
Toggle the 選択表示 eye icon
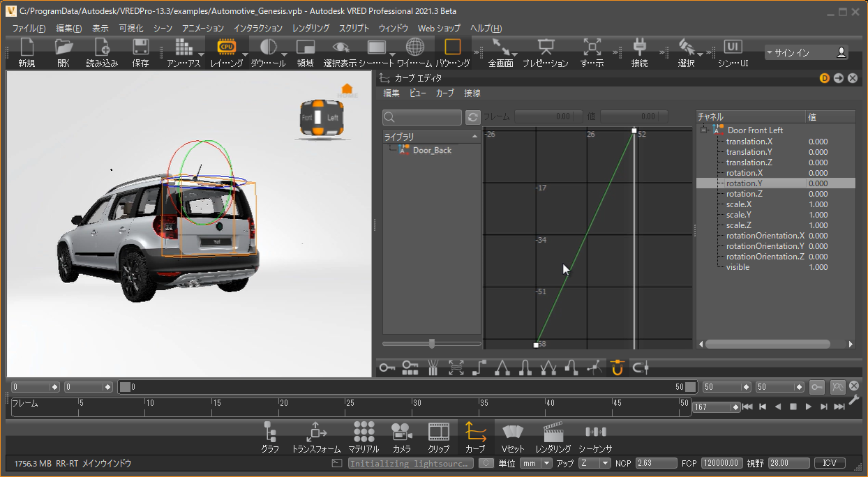coord(340,47)
